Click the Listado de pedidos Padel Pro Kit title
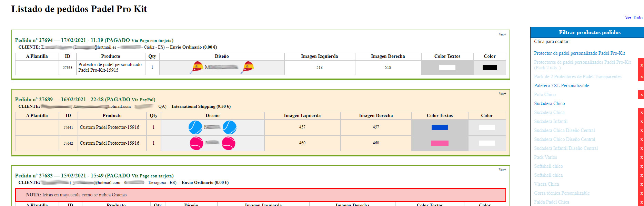Screen dimensions: 644x206 79,9
